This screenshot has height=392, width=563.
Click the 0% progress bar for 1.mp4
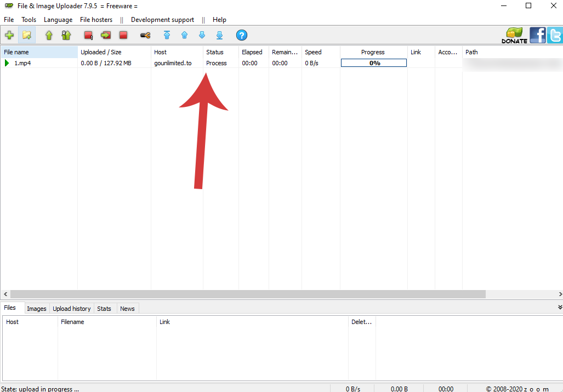[x=374, y=63]
